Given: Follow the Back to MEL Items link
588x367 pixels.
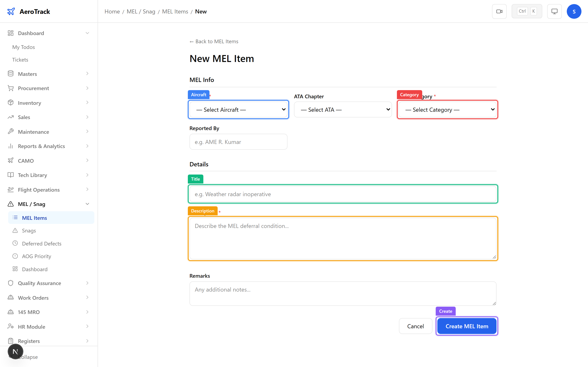Looking at the screenshot, I should [x=214, y=41].
